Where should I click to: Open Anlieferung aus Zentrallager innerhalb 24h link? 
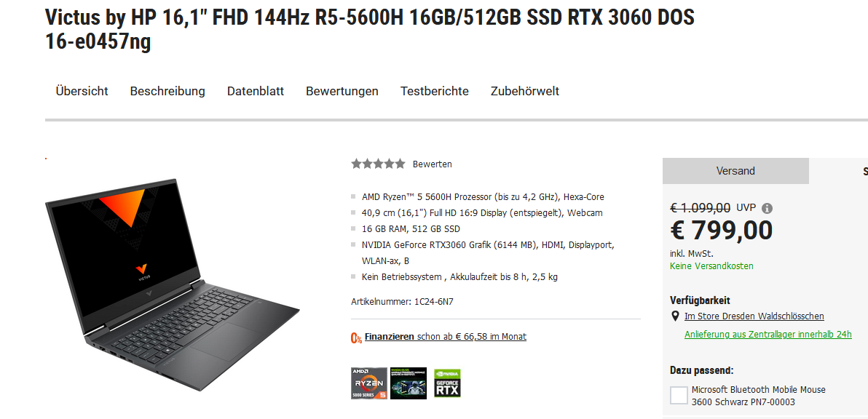pyautogui.click(x=768, y=335)
